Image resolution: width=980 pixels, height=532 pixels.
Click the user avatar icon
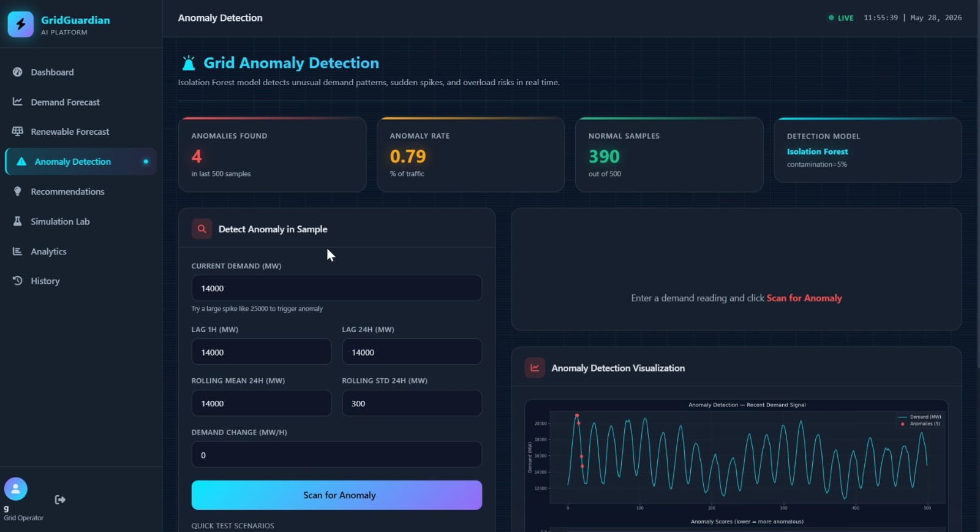click(16, 489)
